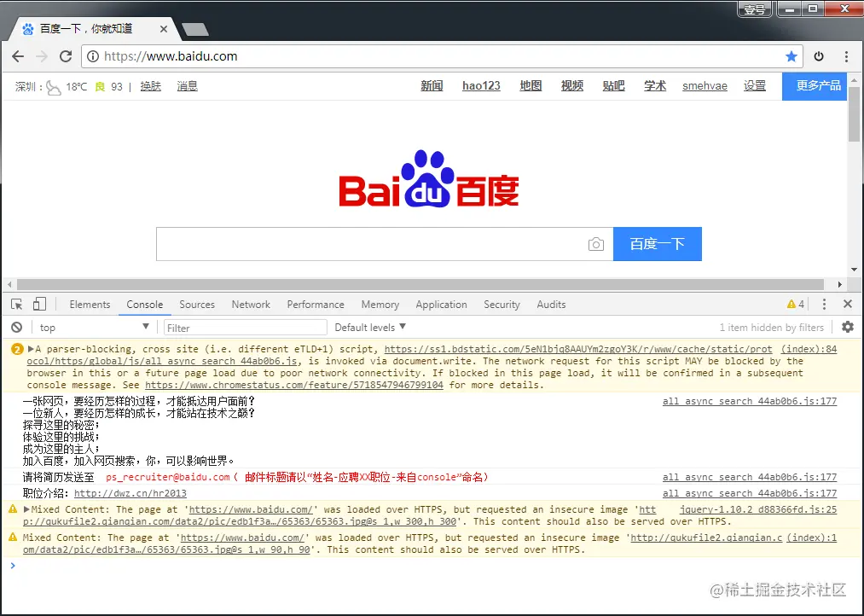Reload the Baidu page
Screen dimensions: 864x616
point(66,56)
